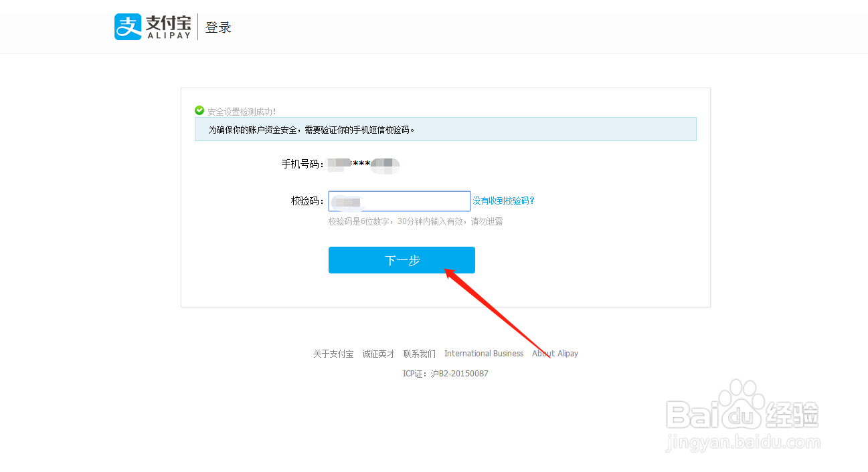Click the blue SMS verification notice
The width and height of the screenshot is (868, 472).
point(446,129)
